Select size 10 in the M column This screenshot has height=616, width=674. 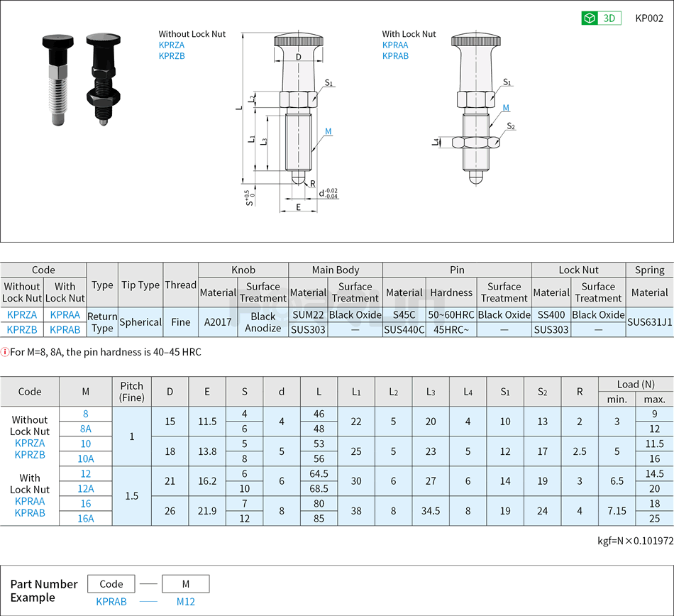[87, 444]
